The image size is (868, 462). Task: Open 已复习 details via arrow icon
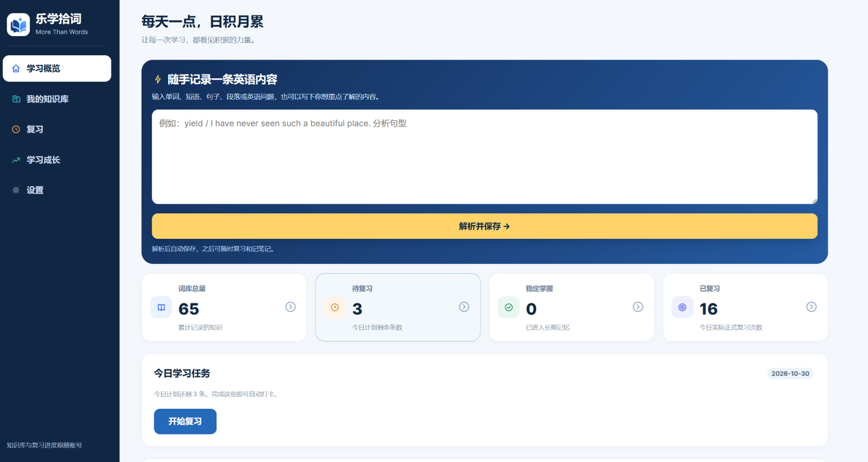(x=811, y=307)
